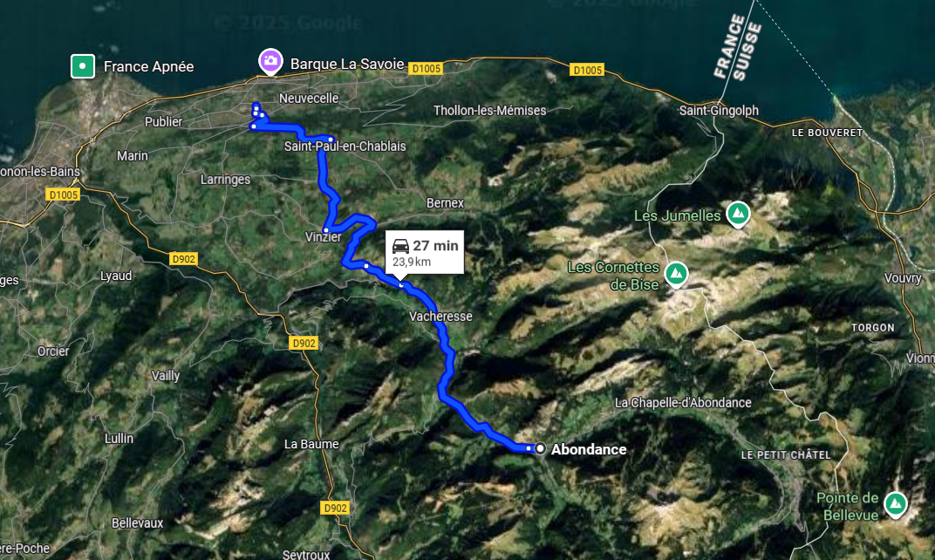Click the car icon in route popup
Image resolution: width=935 pixels, height=560 pixels.
[x=400, y=246]
